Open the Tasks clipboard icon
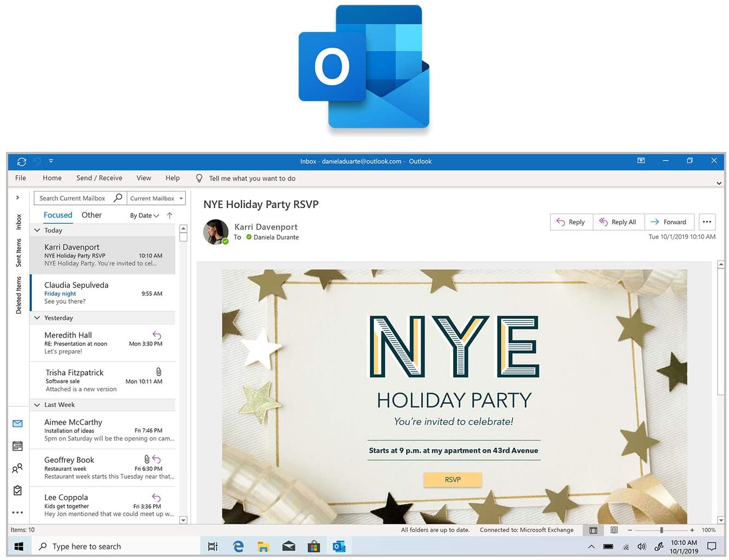This screenshot has width=729, height=560. pos(17,490)
